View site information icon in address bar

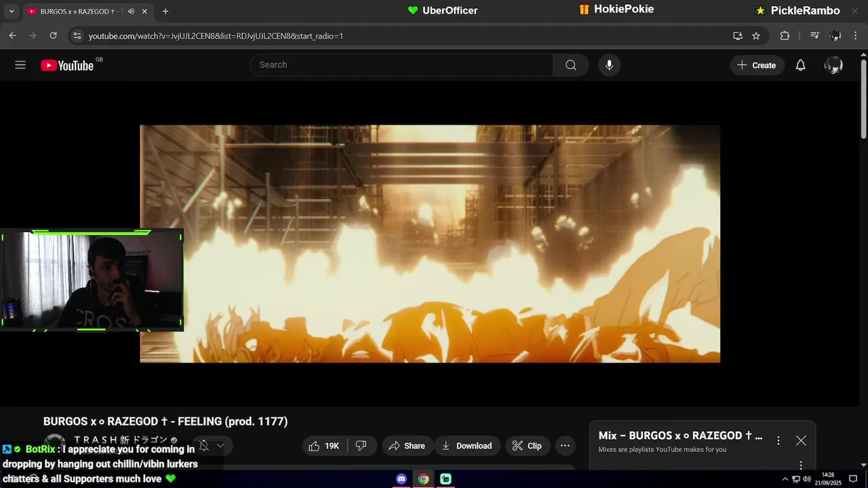[77, 36]
